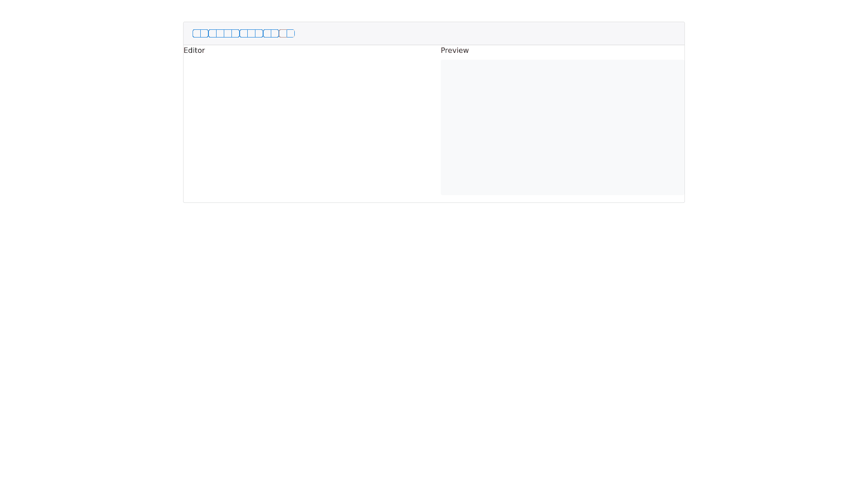Click blank page area below the editor panel

434,343
